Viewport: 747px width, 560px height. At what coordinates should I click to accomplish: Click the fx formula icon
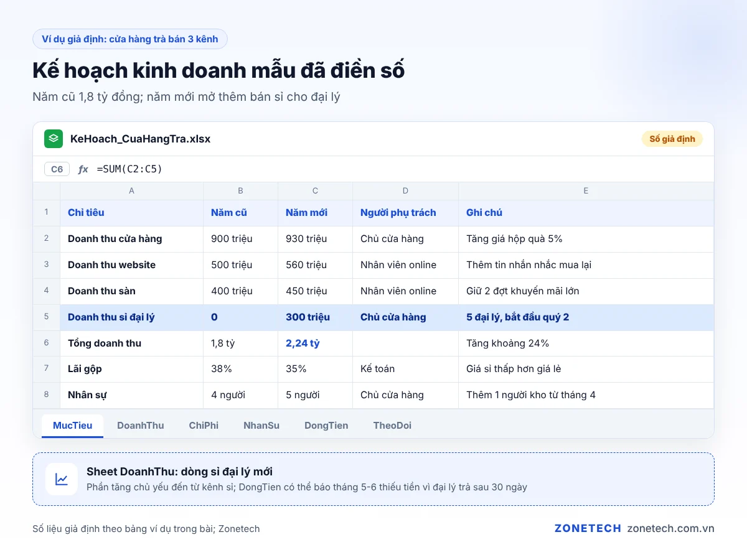coord(83,169)
